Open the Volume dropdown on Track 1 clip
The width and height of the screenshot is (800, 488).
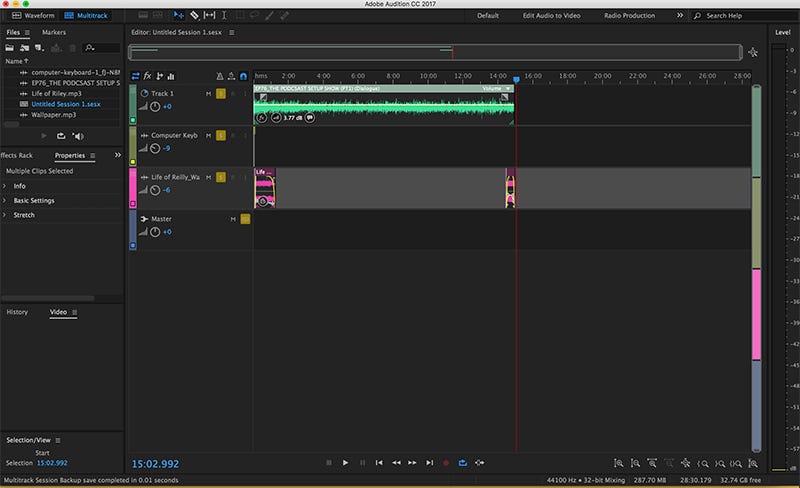(x=508, y=88)
